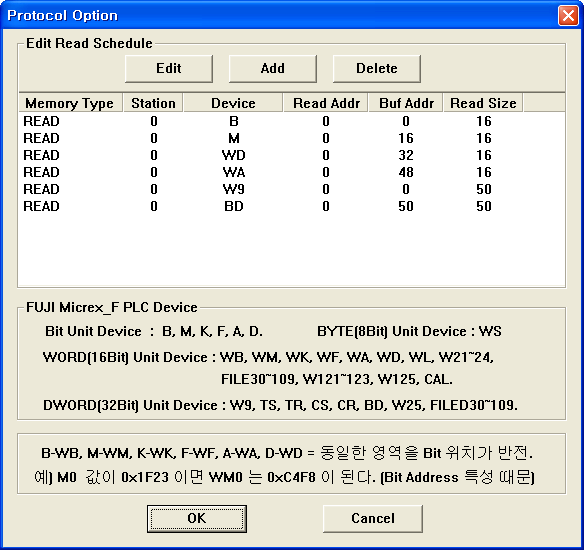584x550 pixels.
Task: Click the Read Addr column header
Action: pyautogui.click(x=326, y=103)
